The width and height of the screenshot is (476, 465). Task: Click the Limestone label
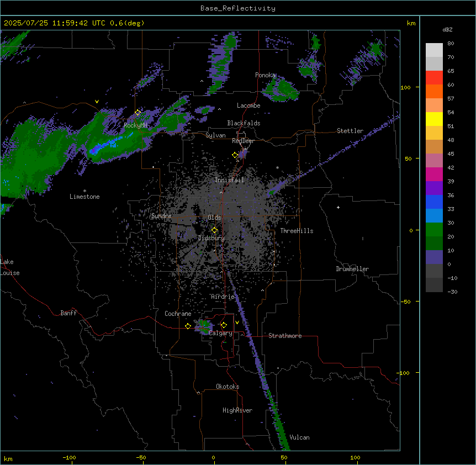84,197
